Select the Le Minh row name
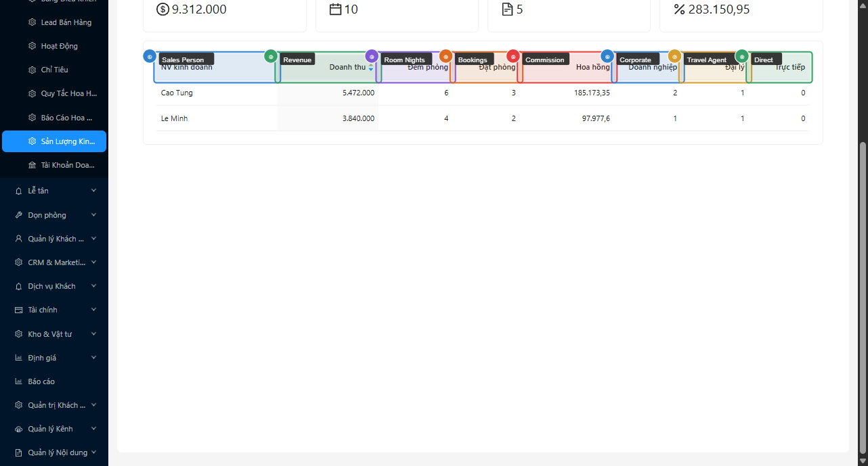Image resolution: width=868 pixels, height=466 pixels. (x=174, y=118)
